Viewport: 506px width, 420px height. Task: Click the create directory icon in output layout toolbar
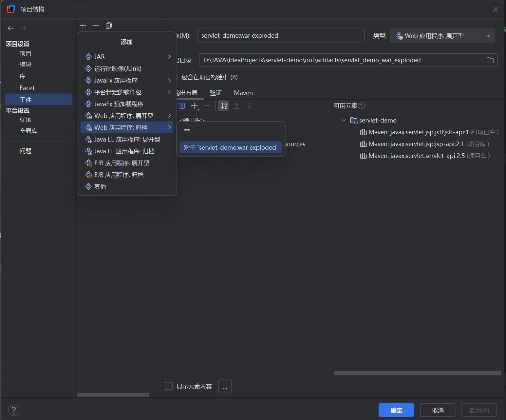point(182,106)
